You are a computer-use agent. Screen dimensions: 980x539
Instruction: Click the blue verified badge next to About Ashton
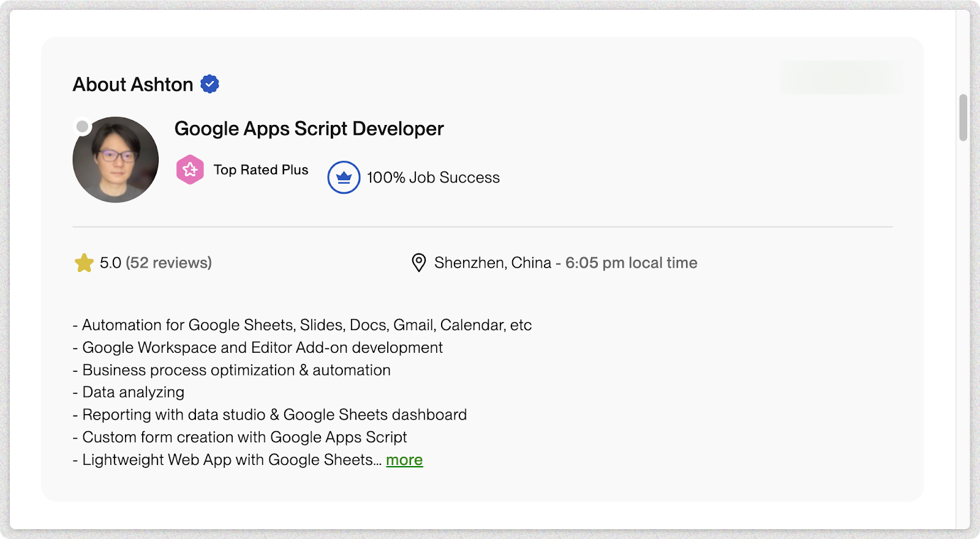210,84
